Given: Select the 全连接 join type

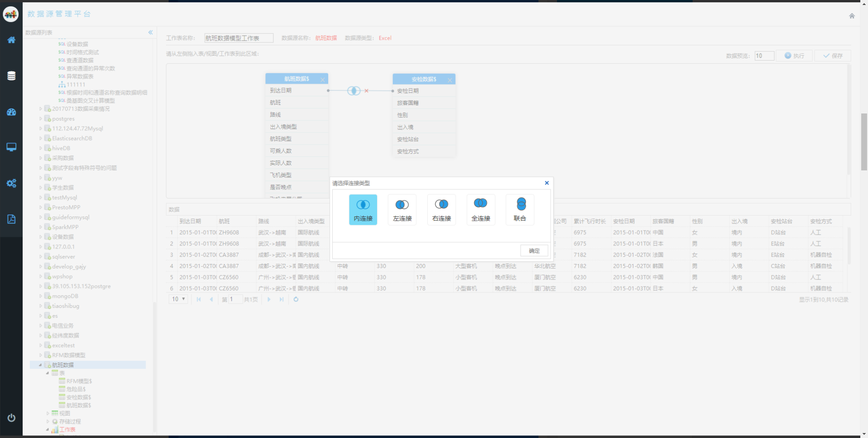Looking at the screenshot, I should [481, 210].
